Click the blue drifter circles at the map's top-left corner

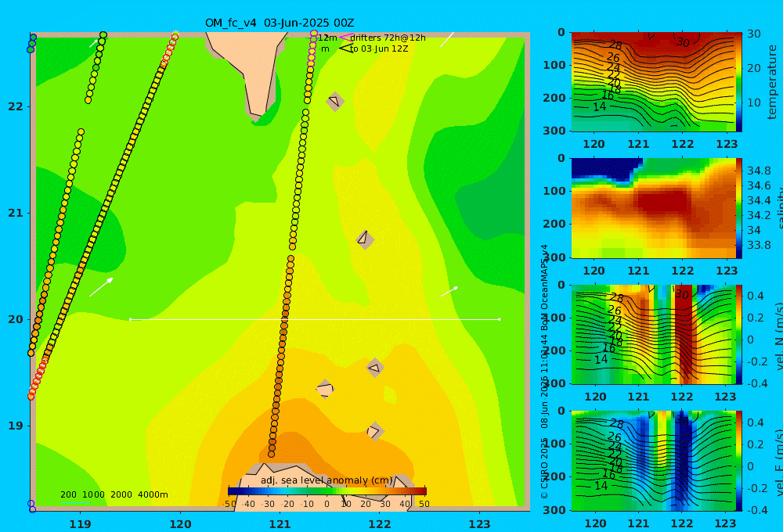pyautogui.click(x=32, y=43)
